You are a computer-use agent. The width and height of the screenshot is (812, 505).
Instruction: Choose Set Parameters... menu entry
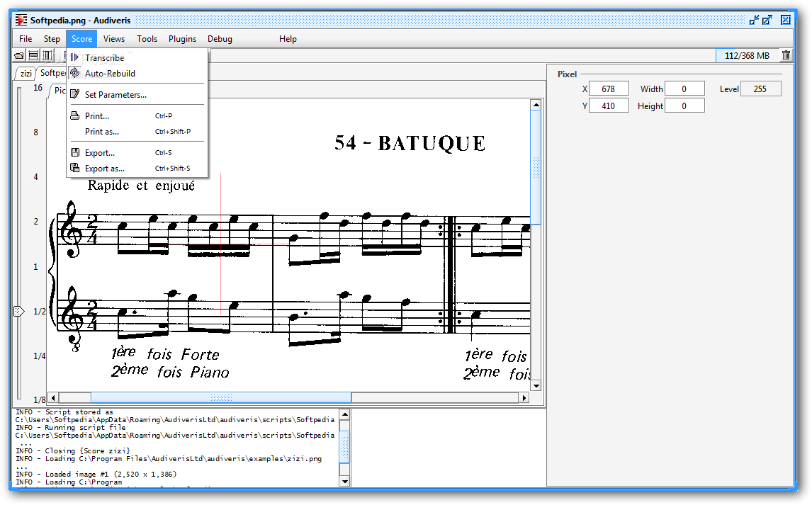(137, 95)
